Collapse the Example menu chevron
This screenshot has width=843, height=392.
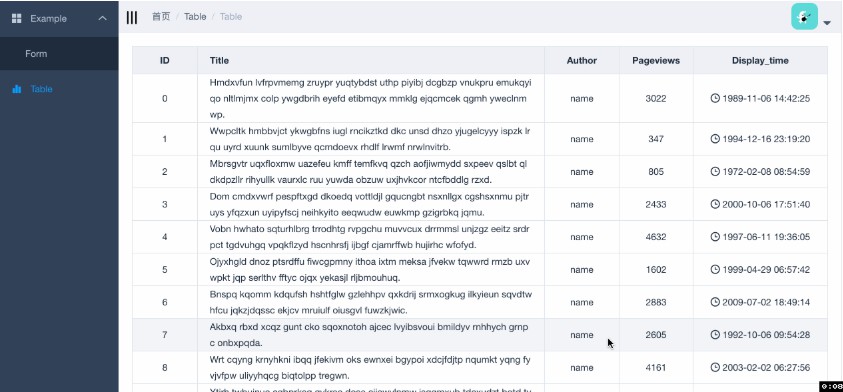point(103,19)
